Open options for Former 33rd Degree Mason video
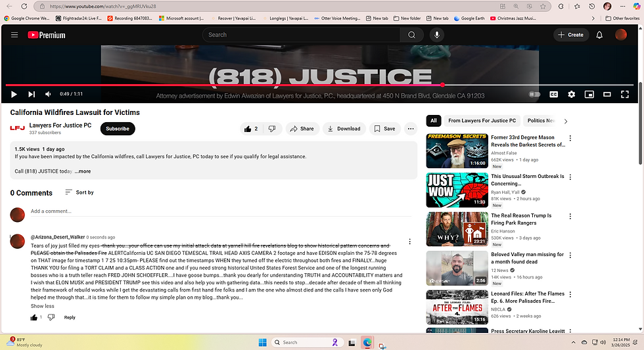The image size is (644, 350). 570,139
